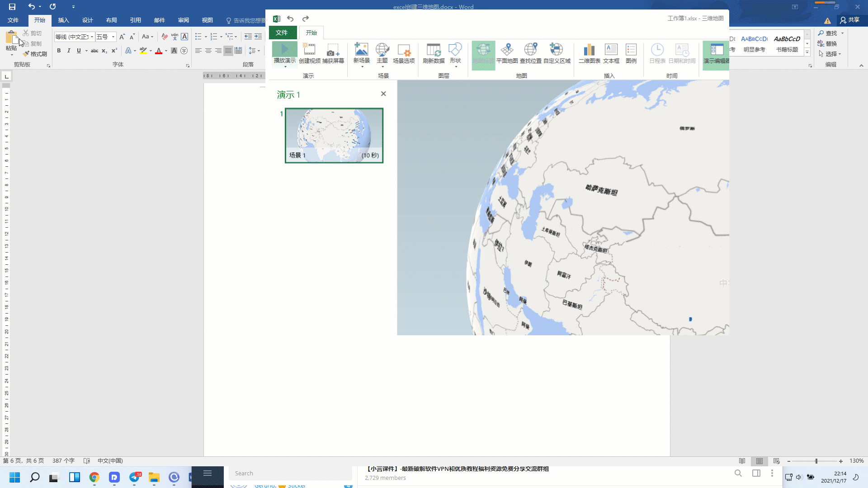Click the Word zoom slider handle
This screenshot has width=868, height=488.
pos(816,461)
